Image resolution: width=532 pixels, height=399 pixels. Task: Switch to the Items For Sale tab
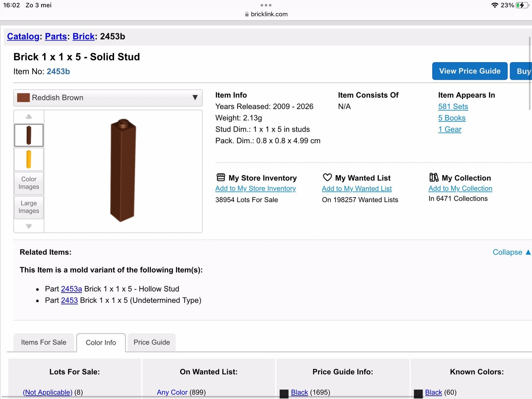tap(44, 342)
